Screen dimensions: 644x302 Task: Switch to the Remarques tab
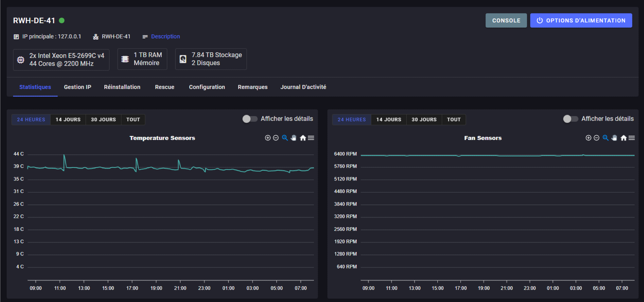point(253,87)
